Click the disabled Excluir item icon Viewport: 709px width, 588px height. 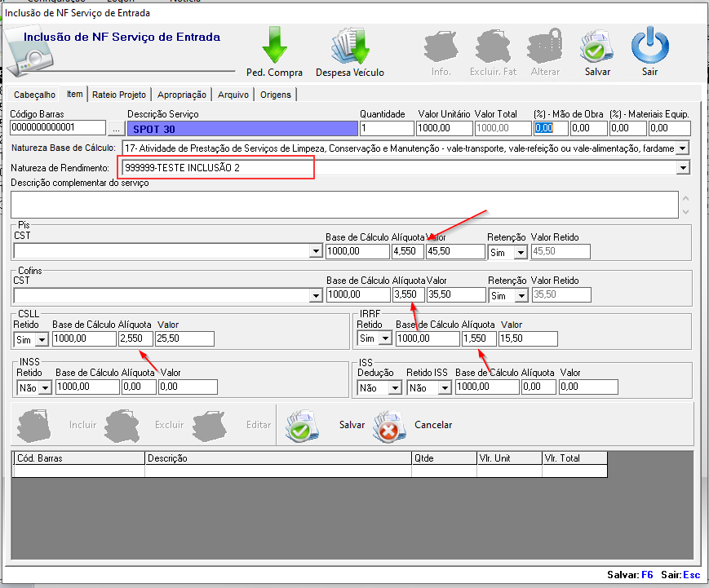(x=122, y=426)
